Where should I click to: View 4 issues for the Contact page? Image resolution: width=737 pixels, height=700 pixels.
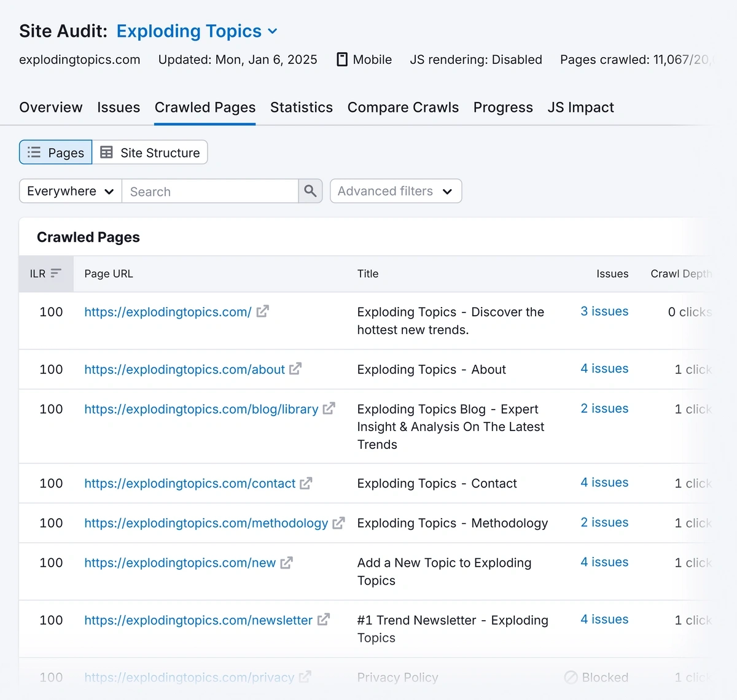tap(604, 483)
